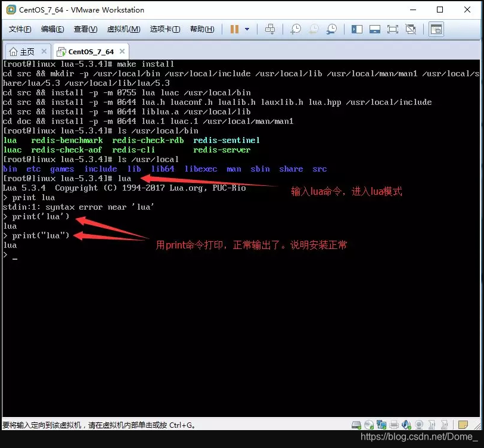
Task: Minimize the VMware Workstation window
Action: coord(412,10)
